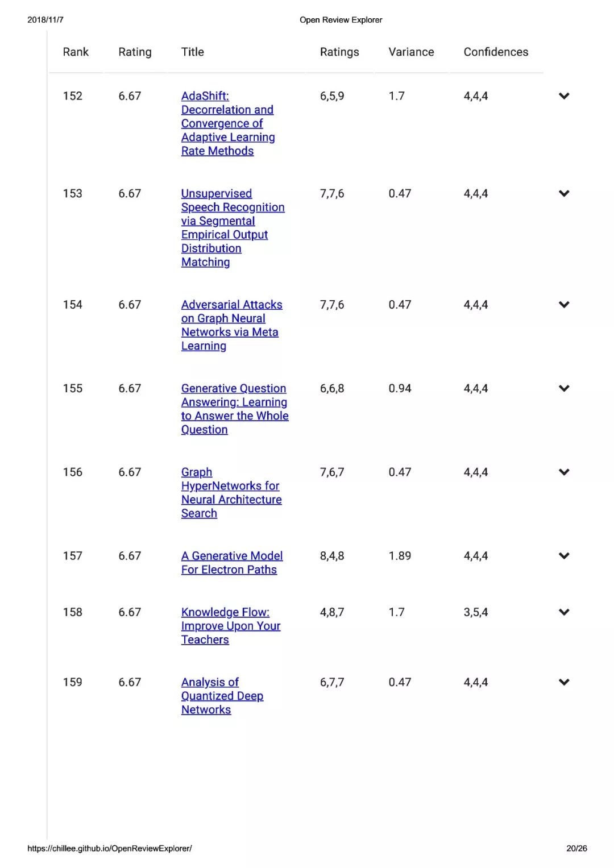Viewport: 614px width, 868px height.
Task: Expand chevron for Adversarial Attacks row
Action: [x=564, y=305]
